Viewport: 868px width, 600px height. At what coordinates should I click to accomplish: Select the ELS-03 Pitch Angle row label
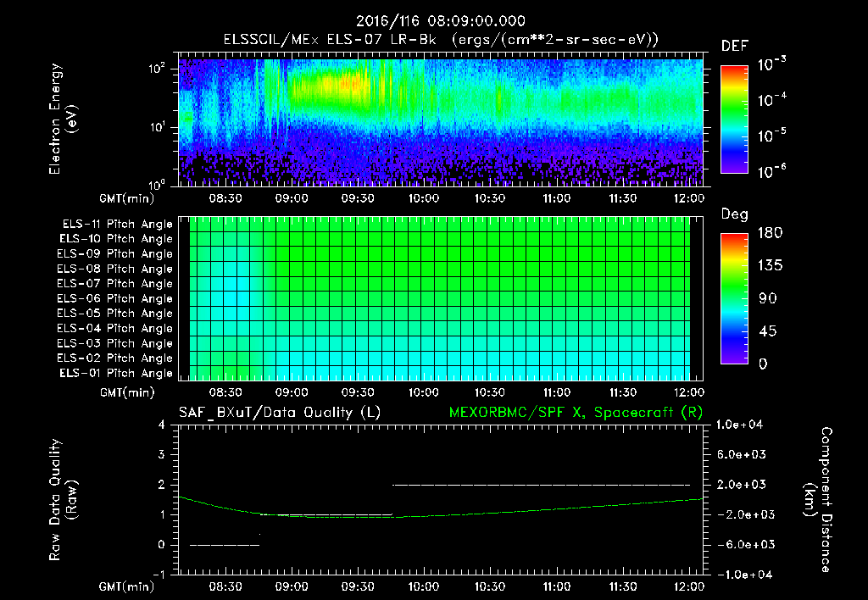pos(115,343)
